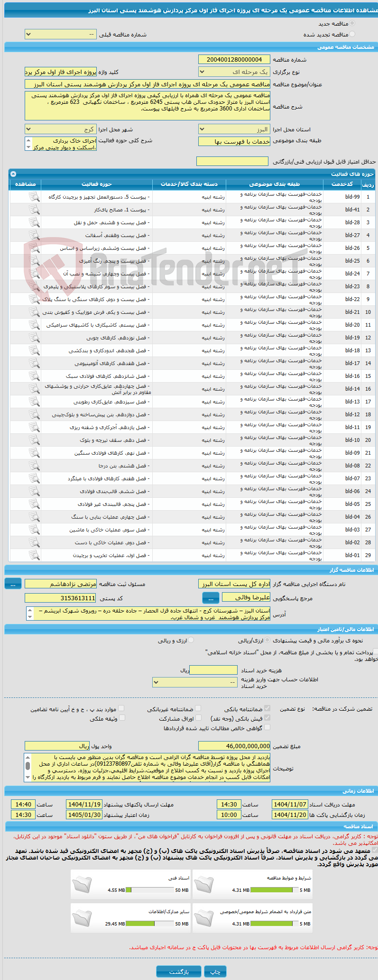378x980 pixels.
Task: Toggle the اوراق مشارکت checkbox
Action: [x=198, y=718]
